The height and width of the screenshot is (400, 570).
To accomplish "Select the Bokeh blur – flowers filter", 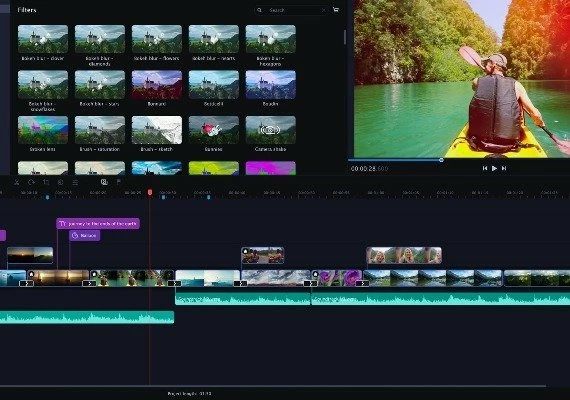I will 157,39.
